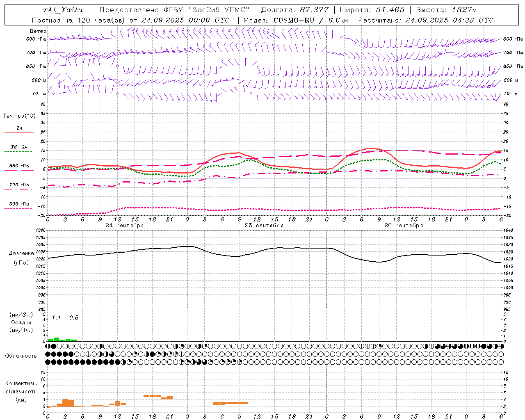This screenshot has width=525, height=420.
Task: Click the longitude value Долгота: 87.377
Action: coord(294,10)
